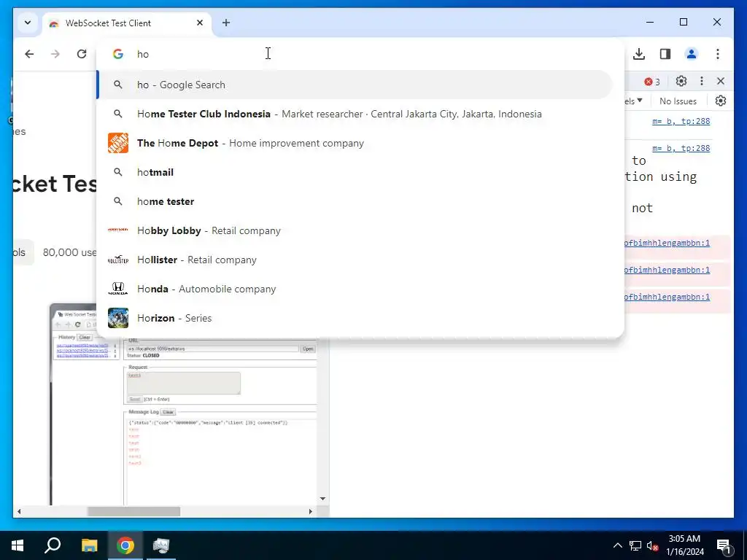This screenshot has width=747, height=560.
Task: Select the WebSocket Test Client tab
Action: point(127,23)
